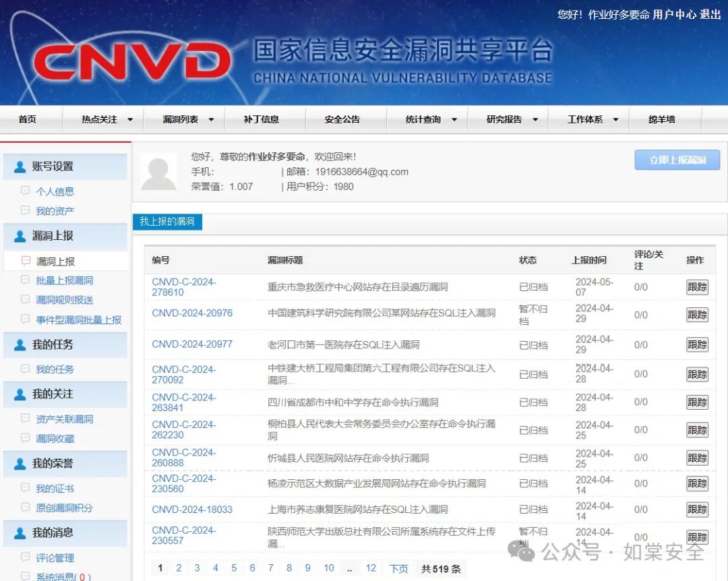Click the bubble icon beside 批量上报漏洞
728x581 pixels.
point(26,280)
